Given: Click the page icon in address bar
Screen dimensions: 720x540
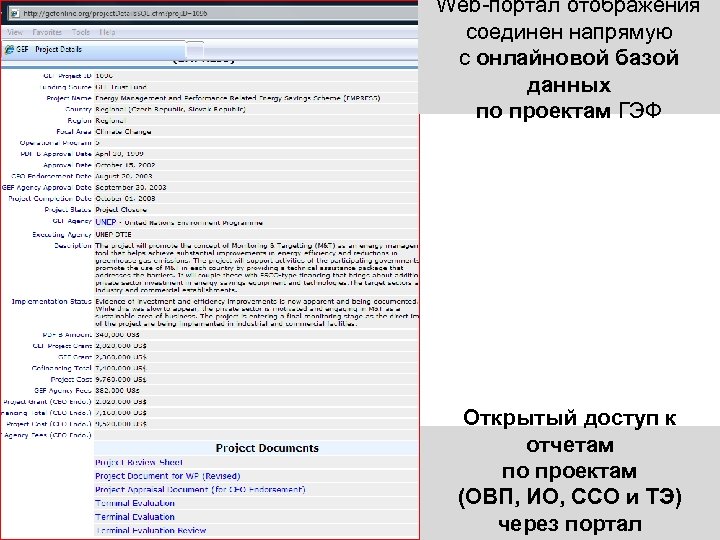Looking at the screenshot, I should [x=15, y=13].
